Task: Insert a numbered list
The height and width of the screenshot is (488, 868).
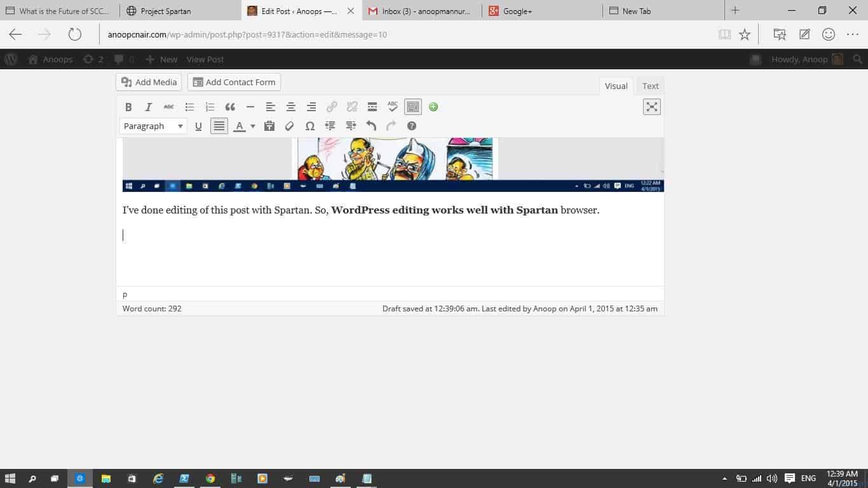Action: 210,107
